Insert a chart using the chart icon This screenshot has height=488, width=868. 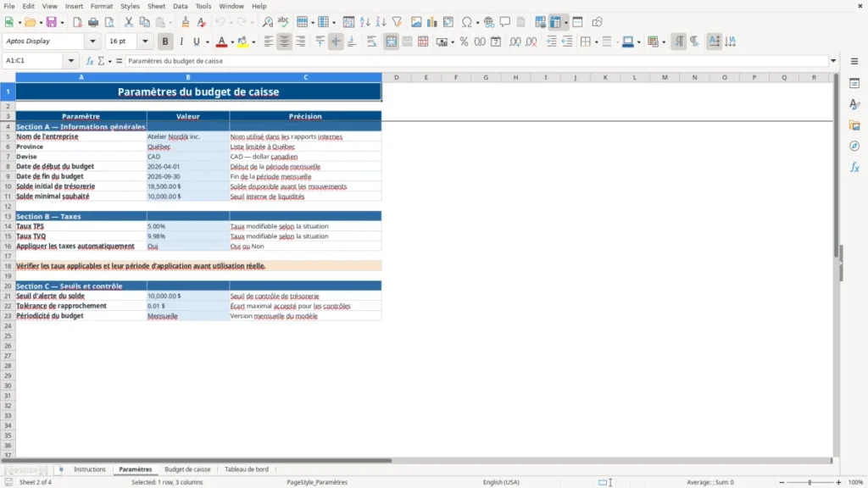[x=431, y=22]
